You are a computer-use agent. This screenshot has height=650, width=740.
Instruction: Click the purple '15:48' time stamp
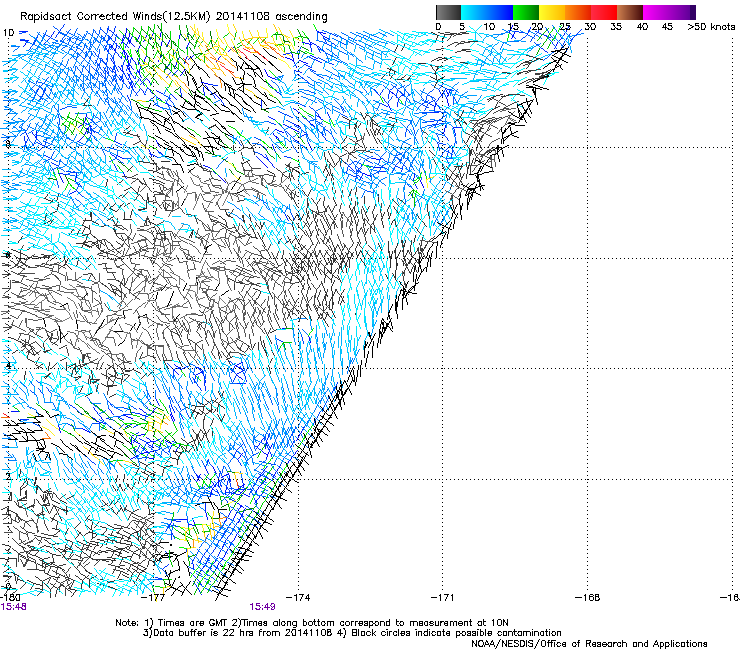point(13,607)
